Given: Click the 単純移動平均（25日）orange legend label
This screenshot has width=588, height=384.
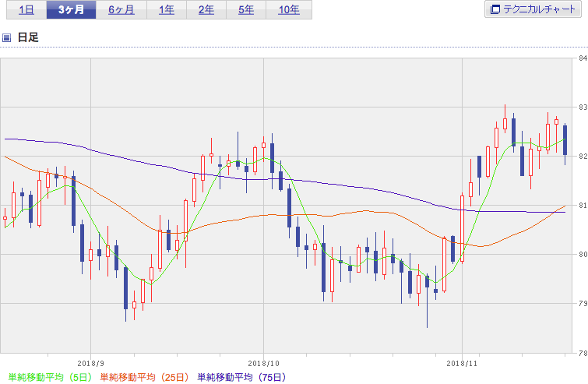Looking at the screenshot, I should point(144,377).
